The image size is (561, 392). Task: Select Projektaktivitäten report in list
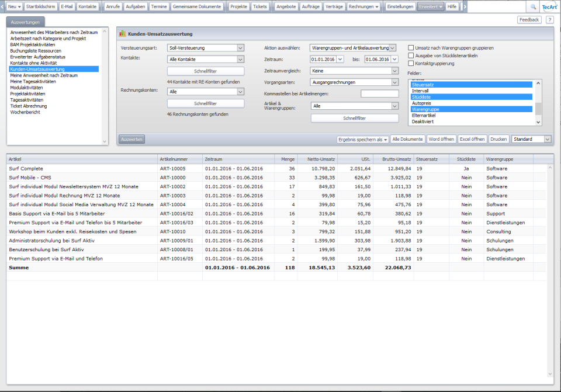point(27,93)
